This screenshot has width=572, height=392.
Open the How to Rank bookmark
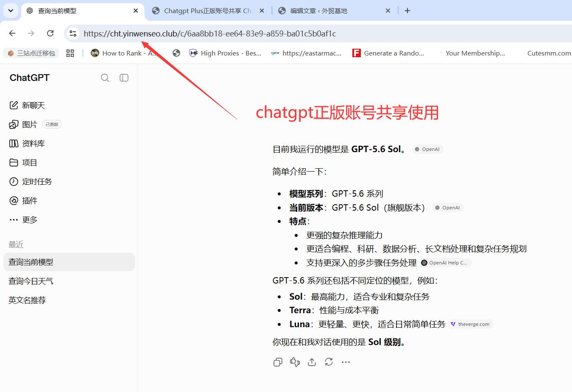coord(124,53)
